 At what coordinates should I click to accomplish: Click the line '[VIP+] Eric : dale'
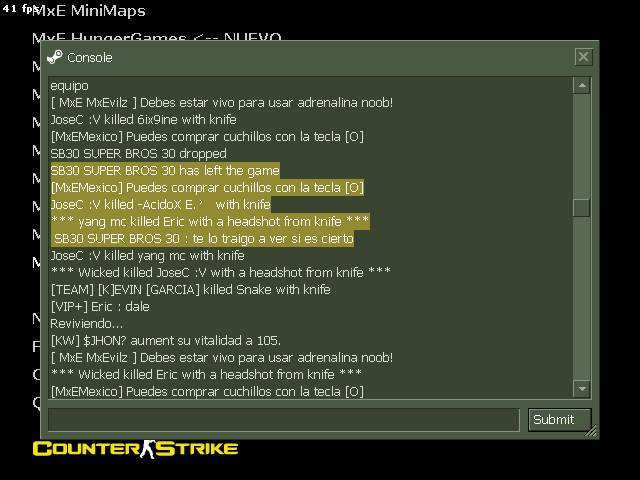[x=100, y=307]
